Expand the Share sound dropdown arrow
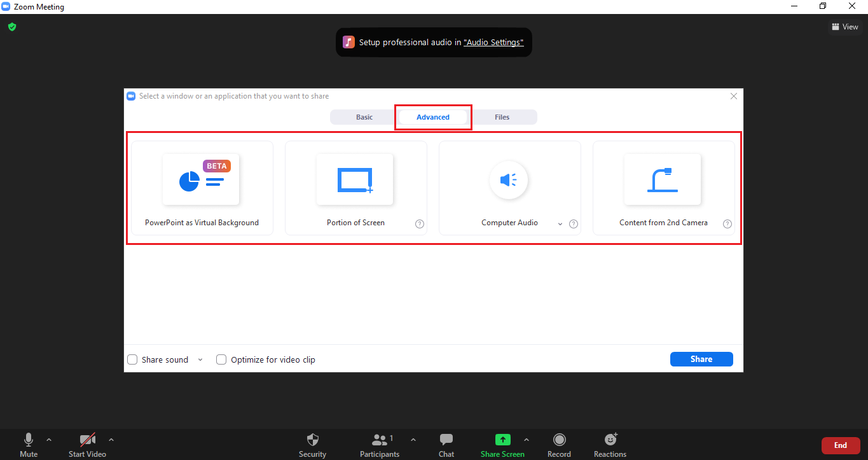The height and width of the screenshot is (460, 868). pyautogui.click(x=200, y=359)
